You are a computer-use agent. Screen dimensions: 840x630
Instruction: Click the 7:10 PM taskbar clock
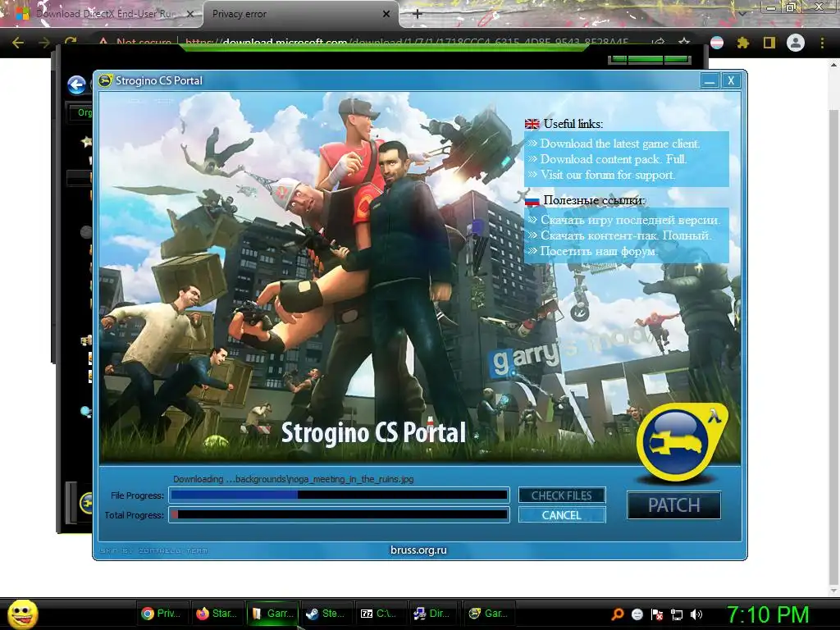pos(767,614)
